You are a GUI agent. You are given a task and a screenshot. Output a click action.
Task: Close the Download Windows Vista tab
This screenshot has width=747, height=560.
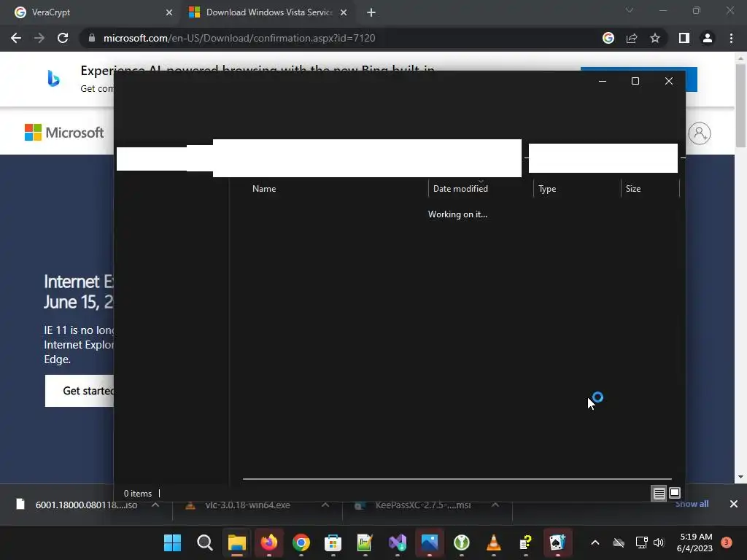344,12
